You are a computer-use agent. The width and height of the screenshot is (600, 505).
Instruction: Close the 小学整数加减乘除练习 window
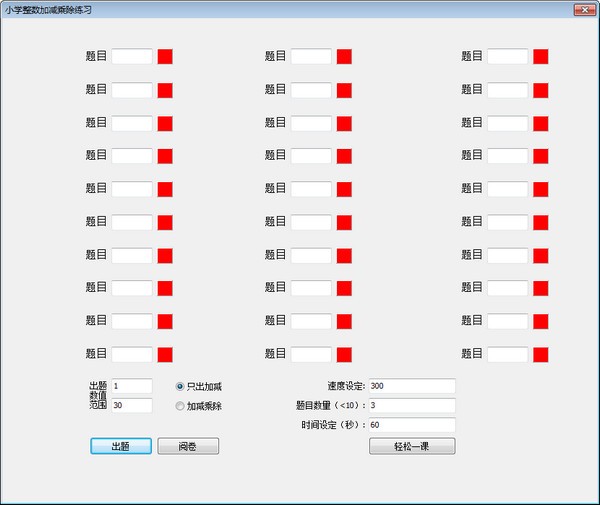[584, 9]
